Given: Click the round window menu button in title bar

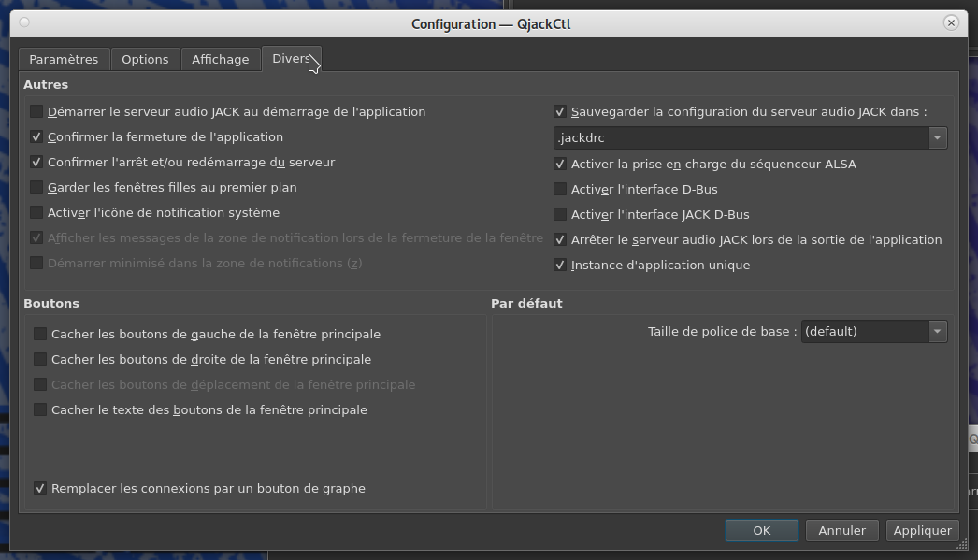Looking at the screenshot, I should pos(24,22).
